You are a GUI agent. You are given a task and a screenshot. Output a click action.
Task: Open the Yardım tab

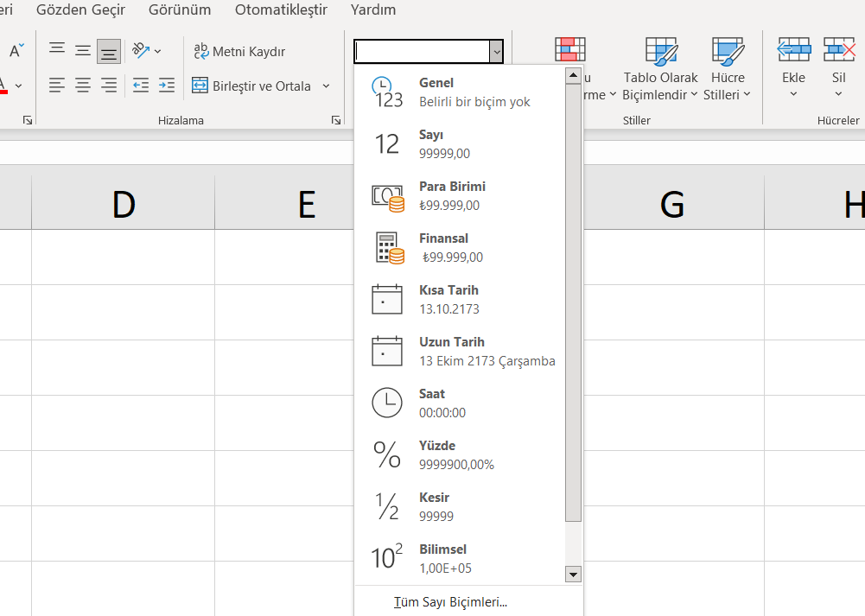coord(373,10)
